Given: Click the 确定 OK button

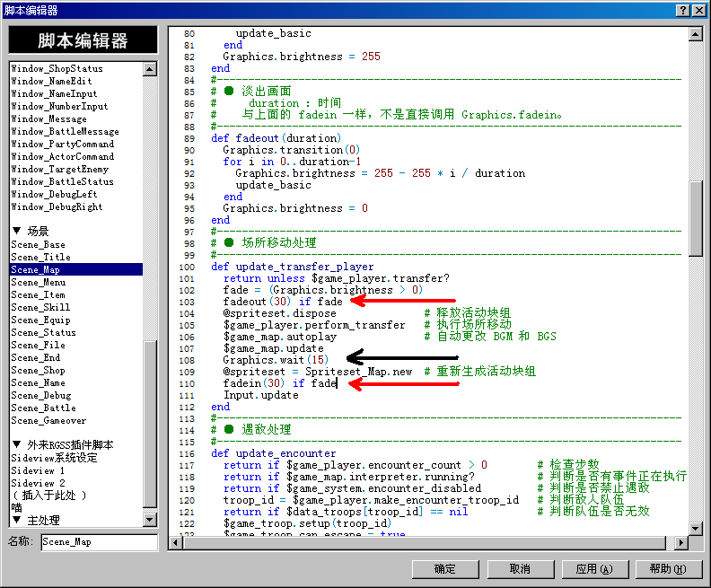Looking at the screenshot, I should pyautogui.click(x=445, y=569).
